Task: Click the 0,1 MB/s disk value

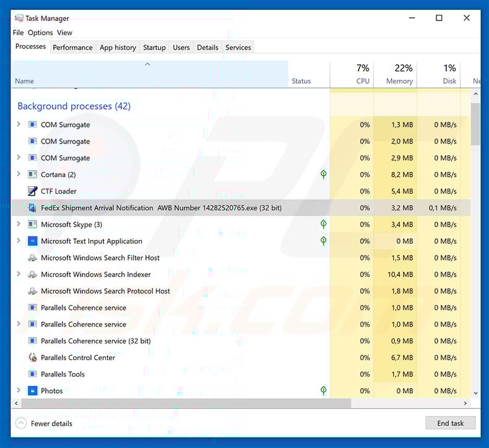Action: tap(443, 208)
